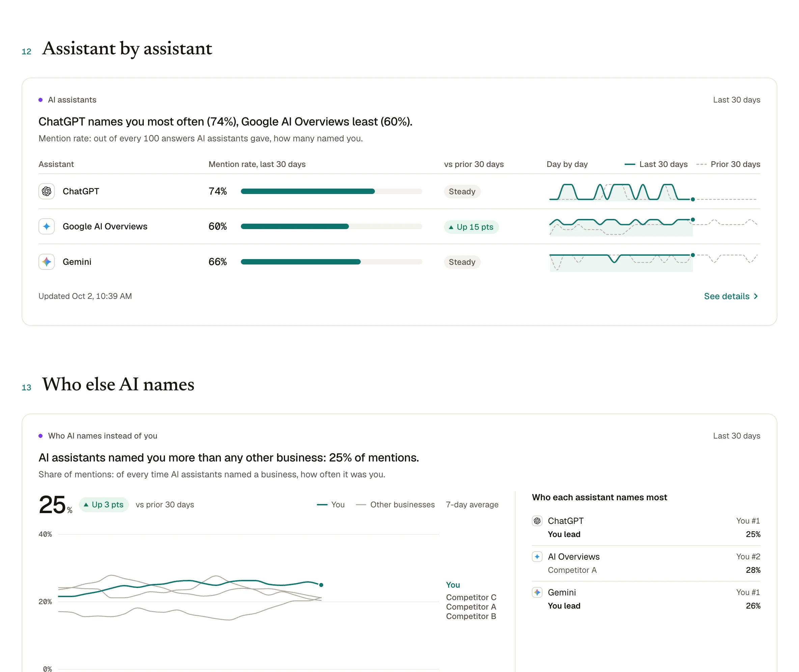
Task: Click the Gemini day-by-day sparkline chart
Action: (x=653, y=262)
